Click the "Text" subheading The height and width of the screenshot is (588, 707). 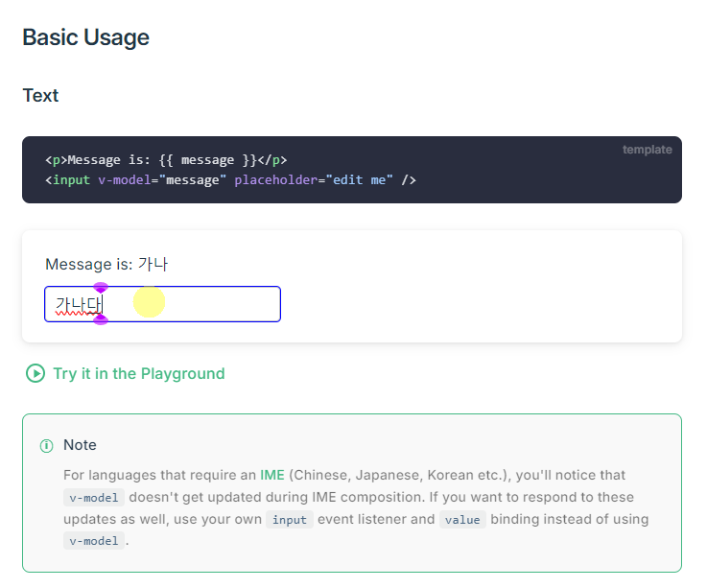[x=40, y=96]
